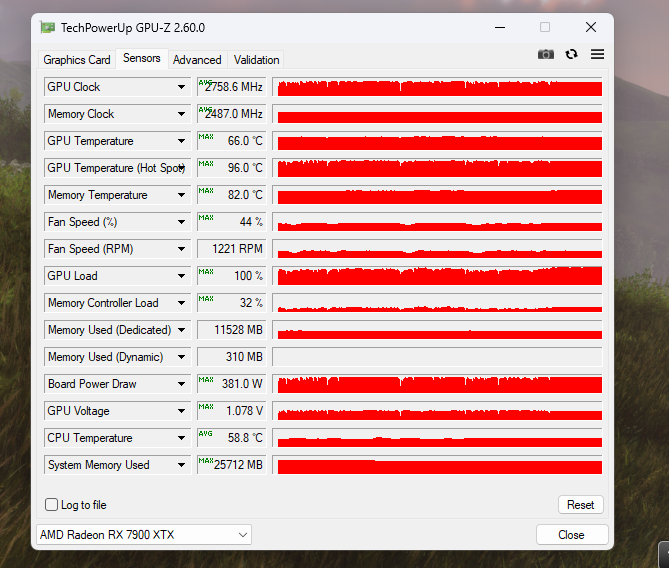
Task: Click the CPU Temperature 58.8 °C value
Action: [232, 438]
